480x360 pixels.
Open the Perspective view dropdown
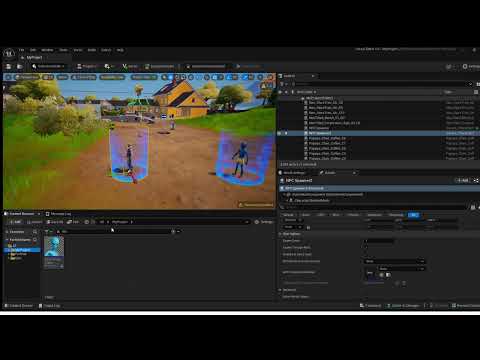[x=28, y=77]
